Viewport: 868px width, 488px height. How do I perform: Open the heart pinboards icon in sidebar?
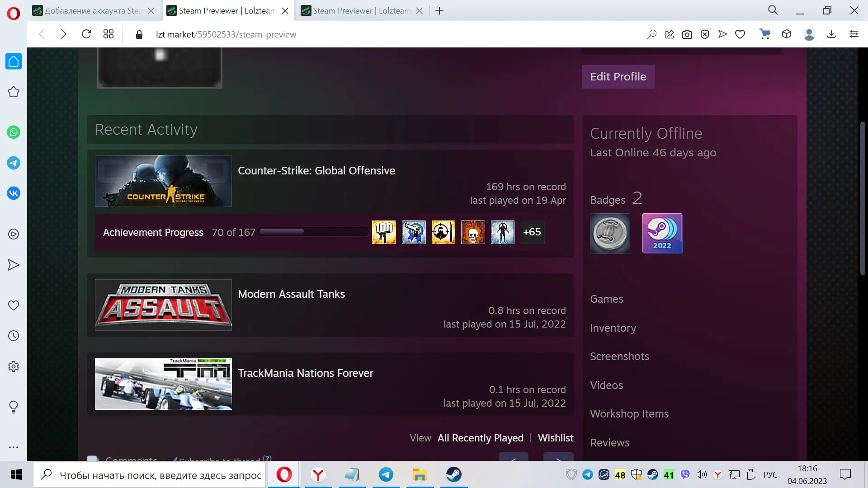pos(14,305)
